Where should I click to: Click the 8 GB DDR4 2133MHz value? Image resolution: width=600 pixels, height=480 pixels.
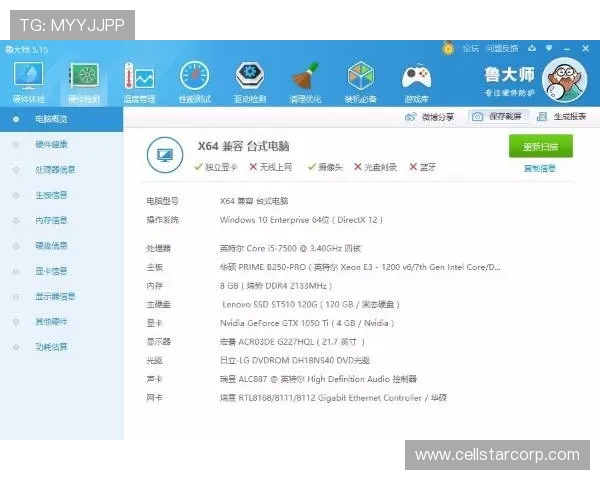(x=276, y=286)
